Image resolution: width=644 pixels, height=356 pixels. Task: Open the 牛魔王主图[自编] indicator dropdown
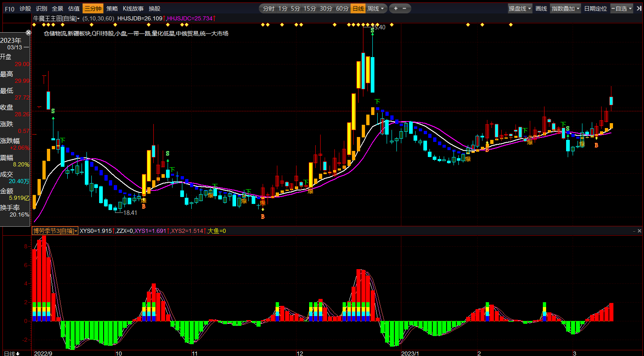pos(56,18)
